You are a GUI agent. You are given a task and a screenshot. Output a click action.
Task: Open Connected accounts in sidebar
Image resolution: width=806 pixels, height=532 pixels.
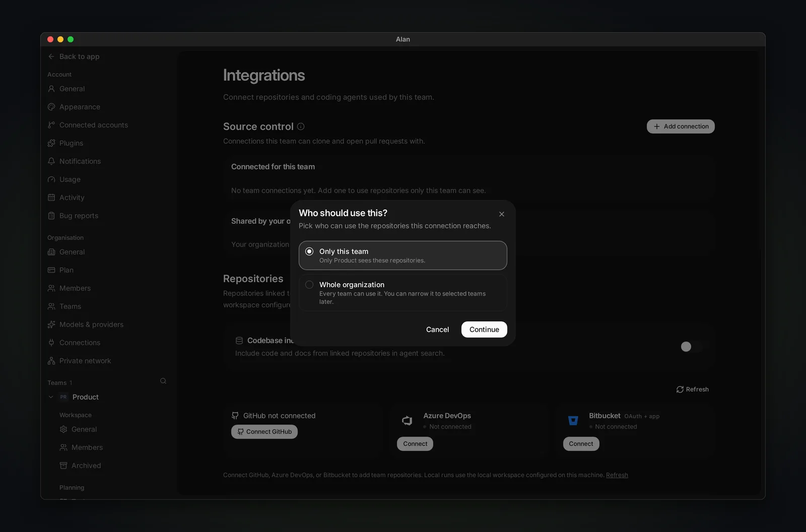[88, 125]
